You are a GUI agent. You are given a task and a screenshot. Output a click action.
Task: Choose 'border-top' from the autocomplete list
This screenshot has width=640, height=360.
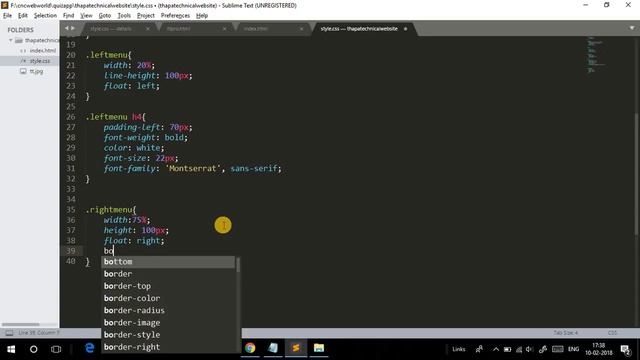[x=168, y=286]
